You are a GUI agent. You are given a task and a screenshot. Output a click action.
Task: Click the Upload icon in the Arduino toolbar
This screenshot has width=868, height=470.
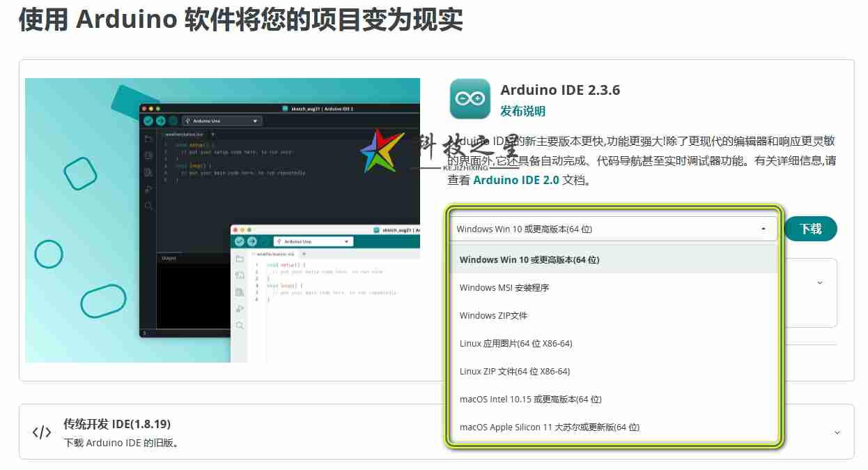161,121
